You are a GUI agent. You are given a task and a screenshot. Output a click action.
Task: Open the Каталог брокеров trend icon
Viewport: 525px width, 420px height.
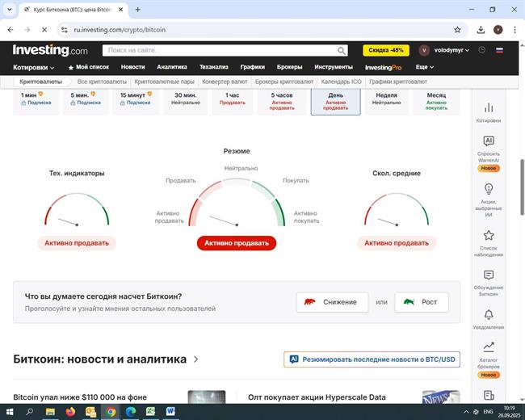click(488, 346)
